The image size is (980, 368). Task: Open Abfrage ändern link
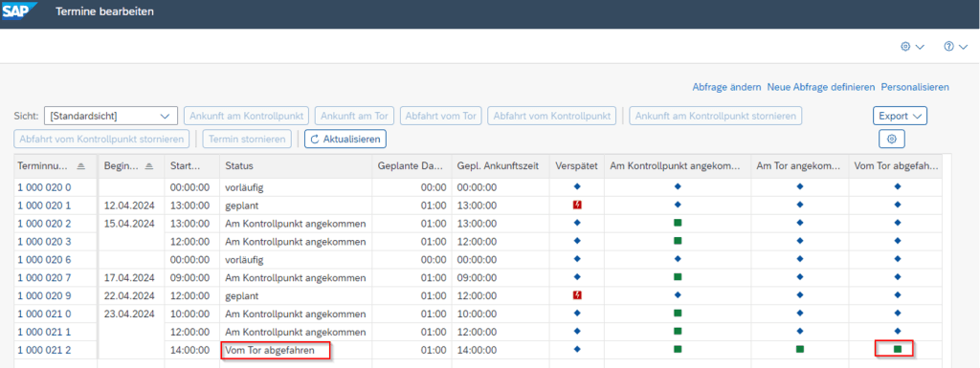point(726,87)
